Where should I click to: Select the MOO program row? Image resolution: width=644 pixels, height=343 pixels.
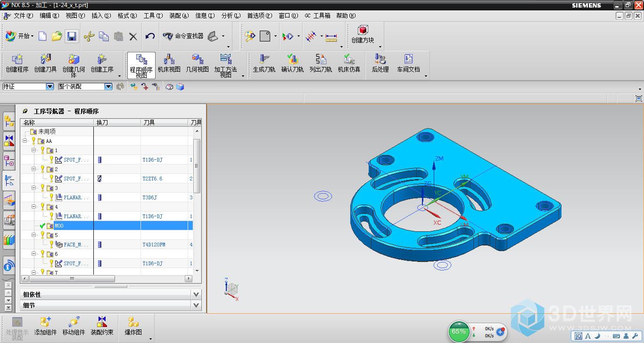tap(107, 226)
